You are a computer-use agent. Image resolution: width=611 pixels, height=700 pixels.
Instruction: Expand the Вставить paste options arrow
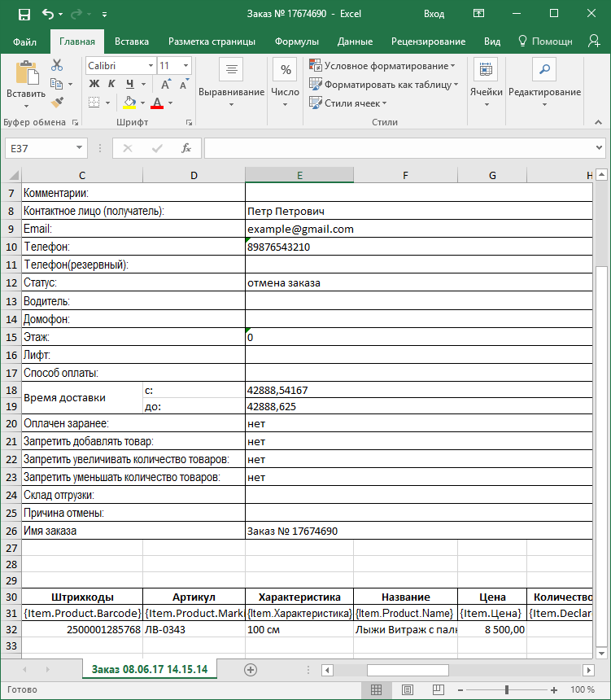26,107
